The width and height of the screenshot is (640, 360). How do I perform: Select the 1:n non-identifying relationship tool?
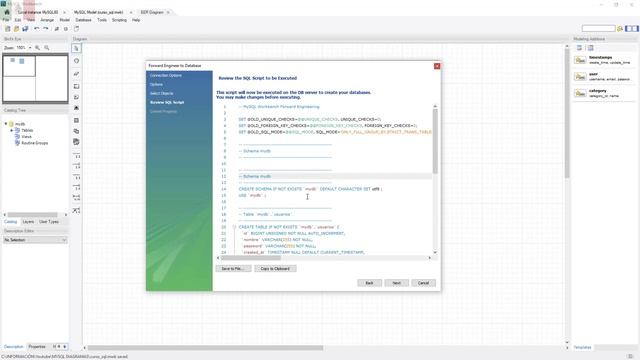(76, 166)
